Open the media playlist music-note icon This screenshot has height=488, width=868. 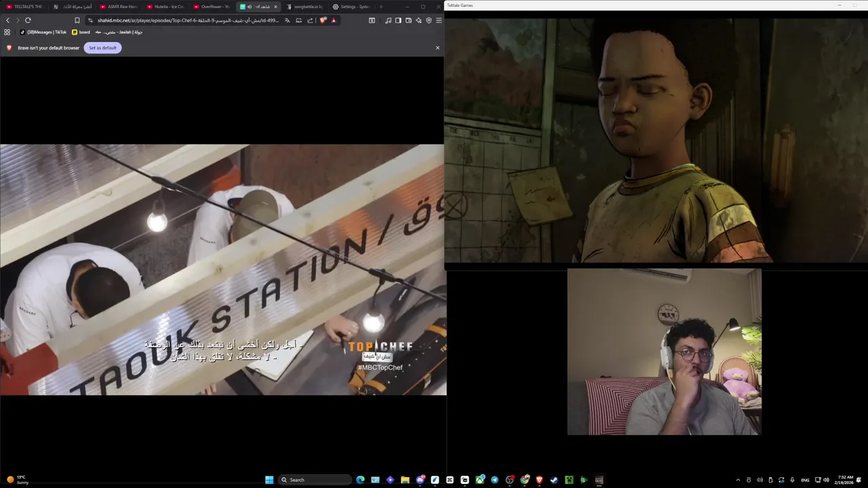(389, 20)
